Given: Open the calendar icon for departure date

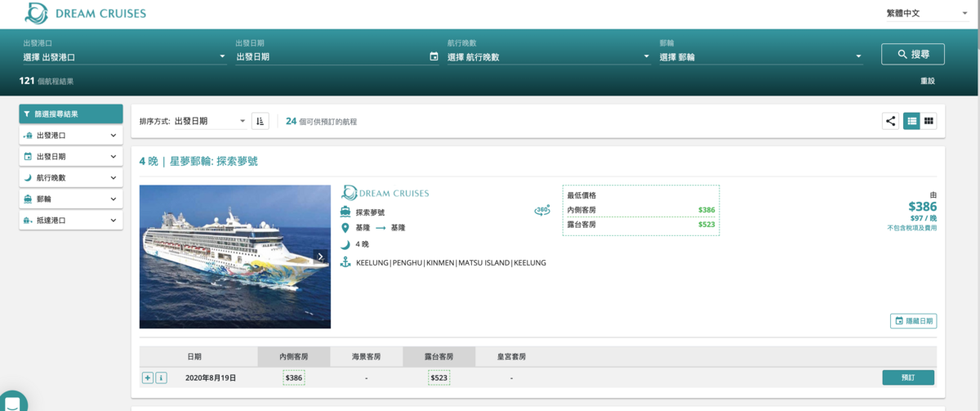Looking at the screenshot, I should tap(434, 56).
